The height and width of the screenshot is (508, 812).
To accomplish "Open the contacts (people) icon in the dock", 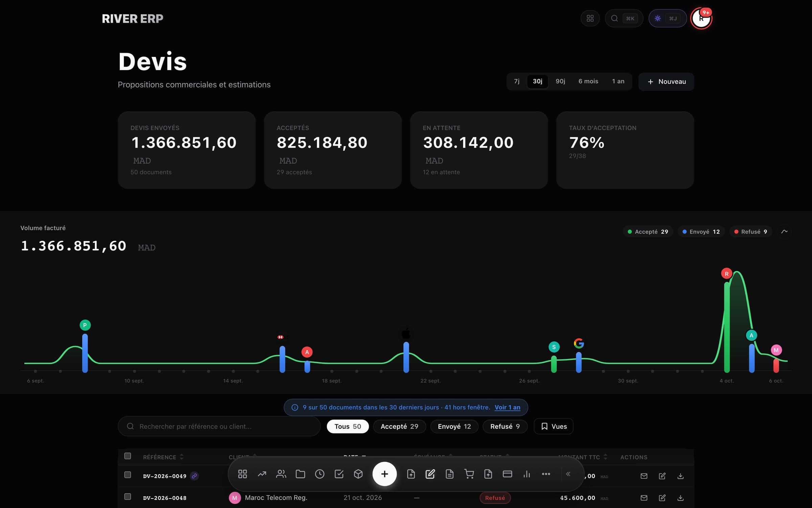I will [x=281, y=474].
